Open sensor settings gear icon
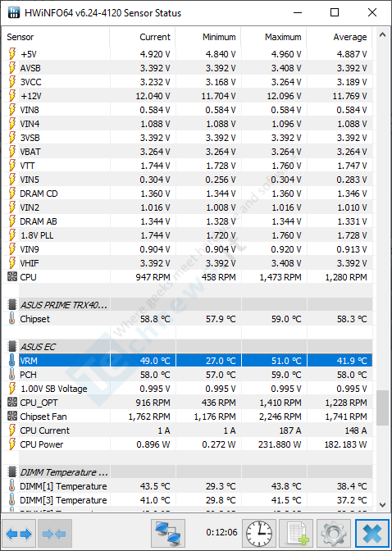 334,534
